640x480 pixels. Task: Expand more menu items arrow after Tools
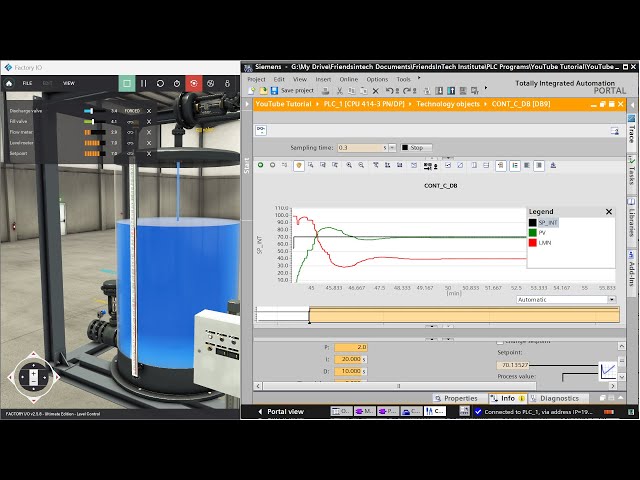click(419, 78)
